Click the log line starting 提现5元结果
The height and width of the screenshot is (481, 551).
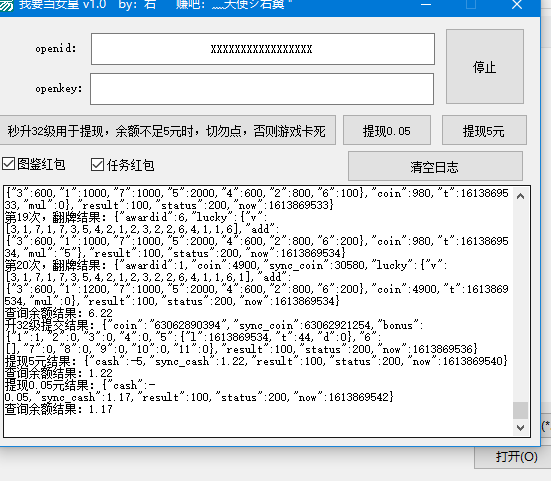click(256, 361)
